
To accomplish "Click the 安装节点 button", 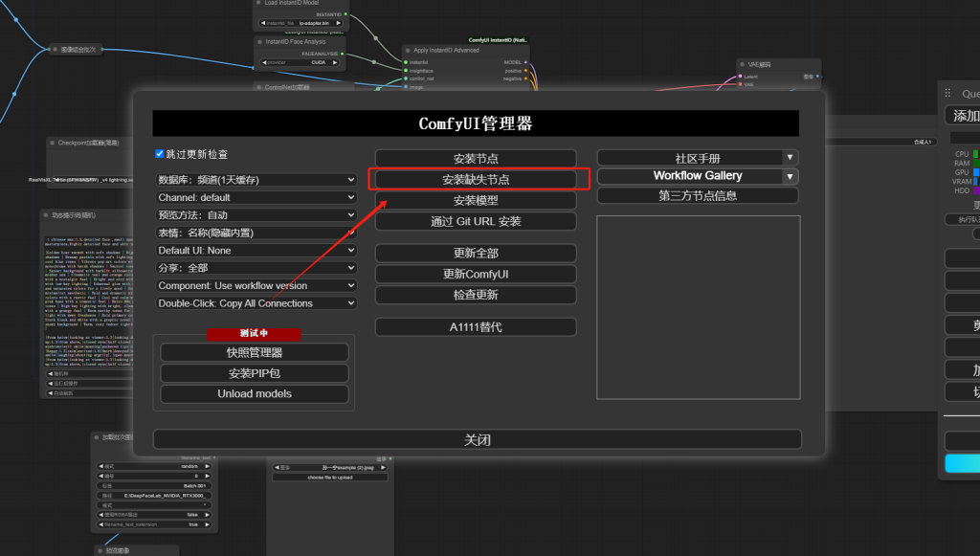I will (476, 159).
